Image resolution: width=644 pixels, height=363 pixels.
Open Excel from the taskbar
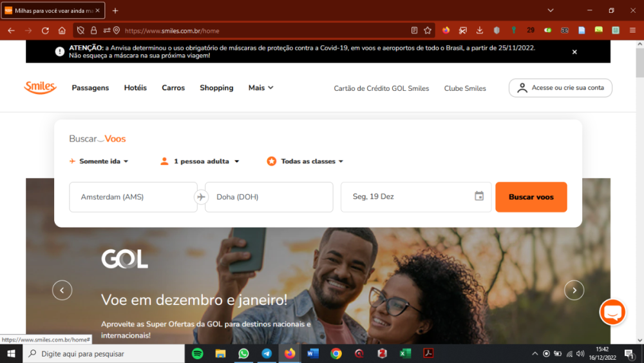pos(405,353)
